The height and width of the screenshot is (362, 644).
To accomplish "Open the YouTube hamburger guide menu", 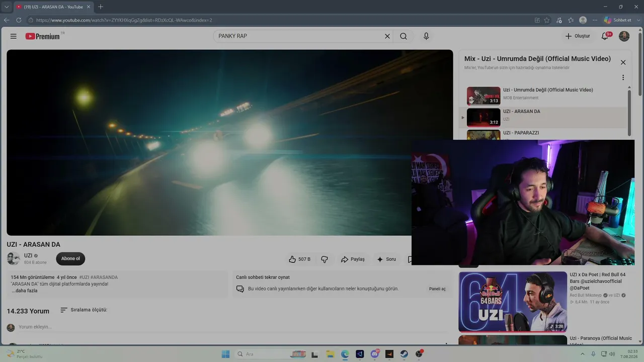I will (14, 36).
